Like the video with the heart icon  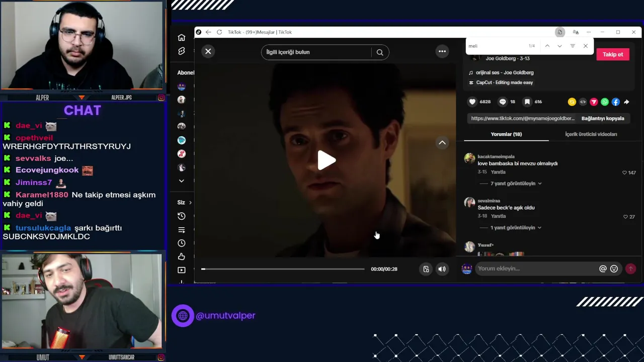pos(472,102)
